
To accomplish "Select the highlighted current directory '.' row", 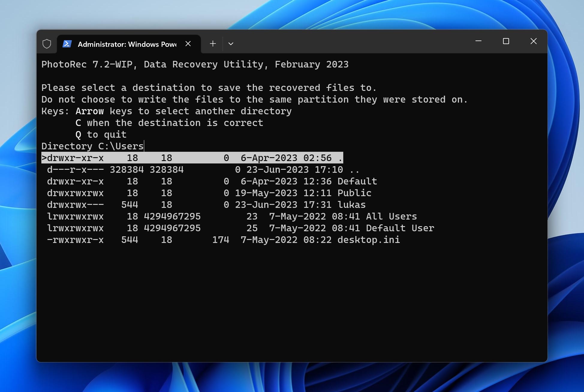I will coord(192,158).
